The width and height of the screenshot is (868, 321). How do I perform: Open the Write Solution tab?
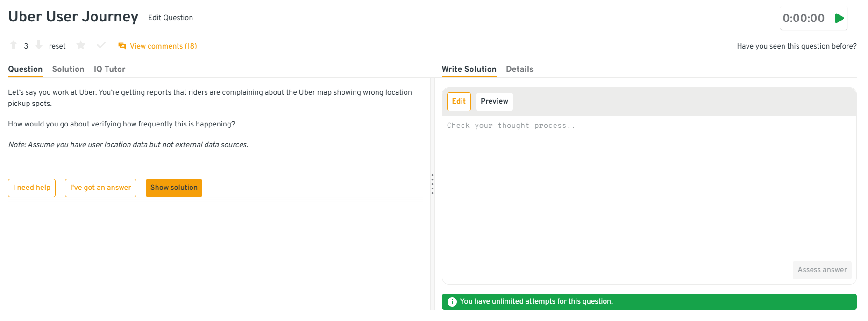coord(469,69)
